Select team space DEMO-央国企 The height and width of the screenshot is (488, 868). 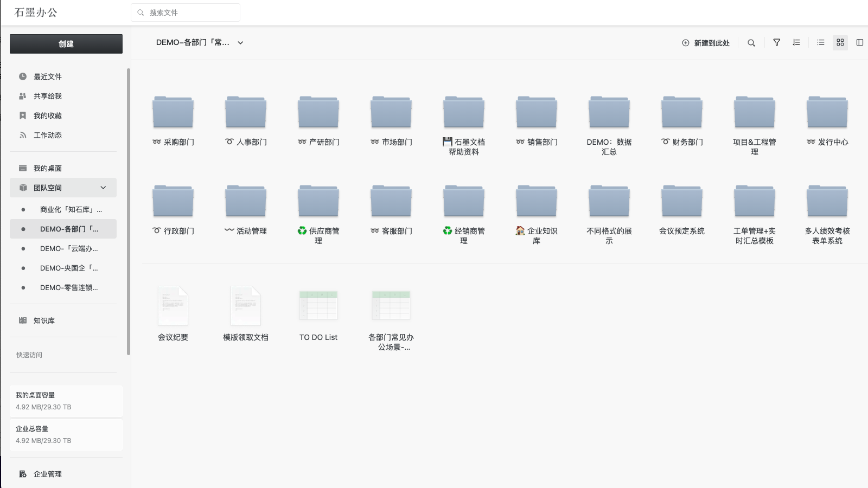tap(63, 268)
